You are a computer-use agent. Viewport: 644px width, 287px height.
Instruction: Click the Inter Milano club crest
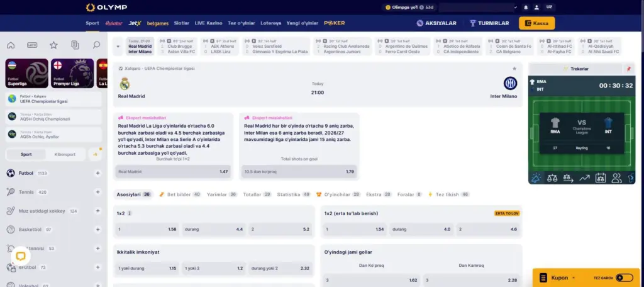510,84
